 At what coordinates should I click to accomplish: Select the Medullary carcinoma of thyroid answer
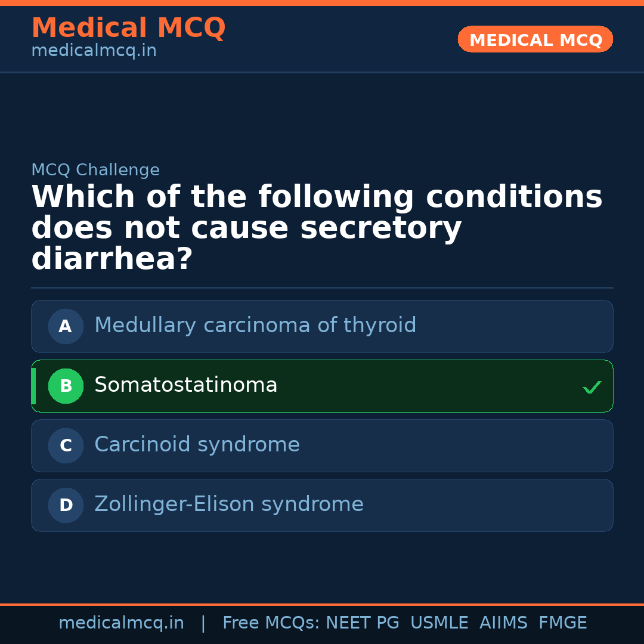(255, 326)
